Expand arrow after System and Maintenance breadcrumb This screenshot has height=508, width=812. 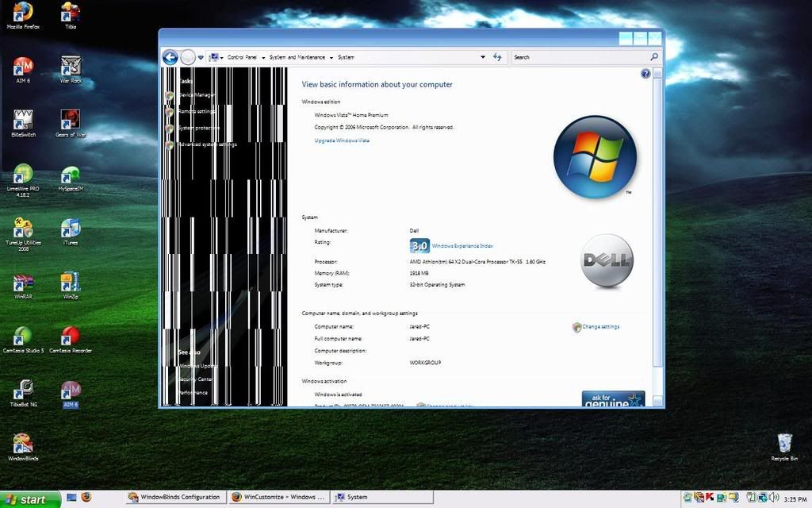(x=331, y=57)
